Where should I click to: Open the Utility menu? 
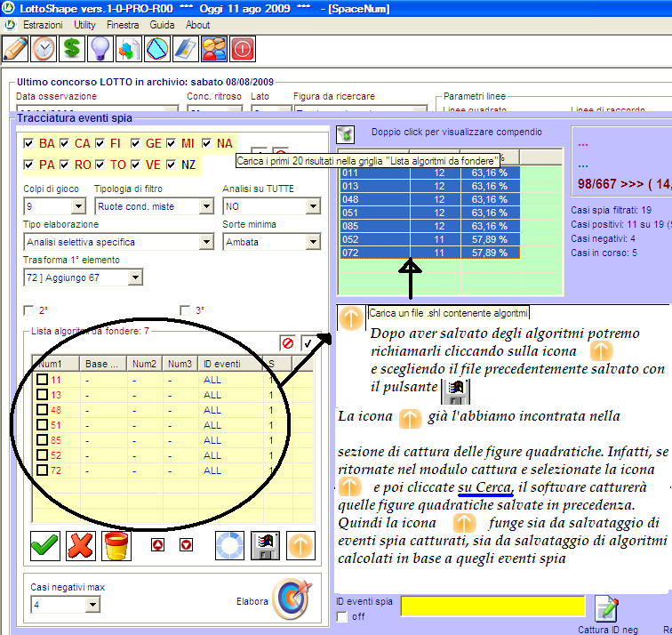click(84, 25)
